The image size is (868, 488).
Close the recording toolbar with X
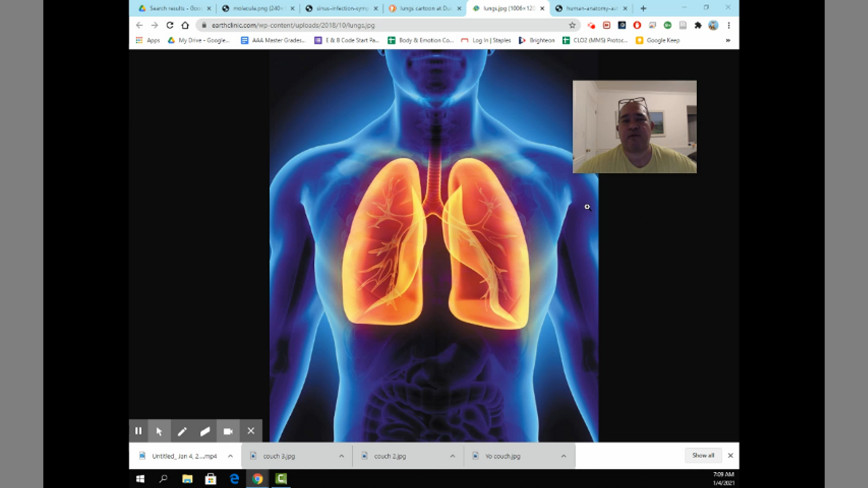point(251,431)
